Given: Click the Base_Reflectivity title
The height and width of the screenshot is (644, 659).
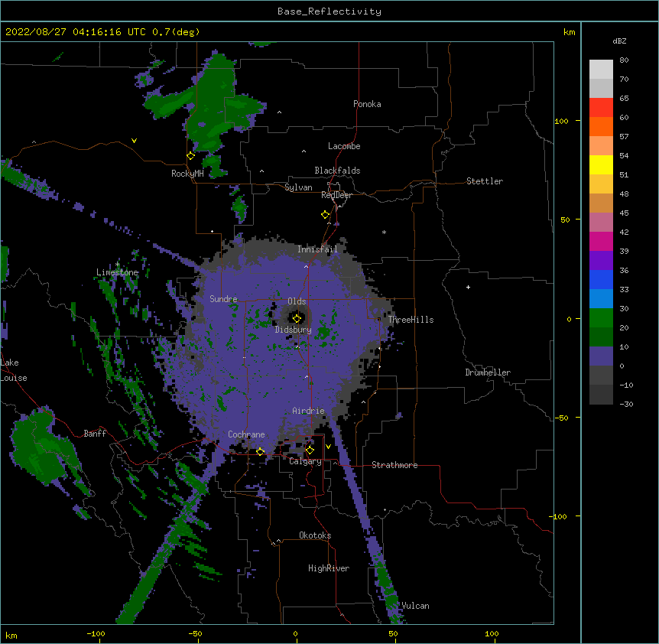Looking at the screenshot, I should pos(329,11).
